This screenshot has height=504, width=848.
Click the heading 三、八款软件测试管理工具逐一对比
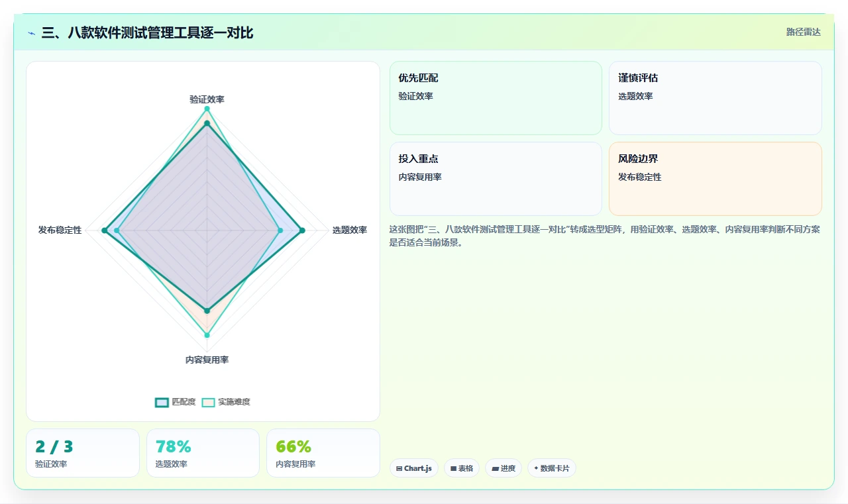coord(147,32)
